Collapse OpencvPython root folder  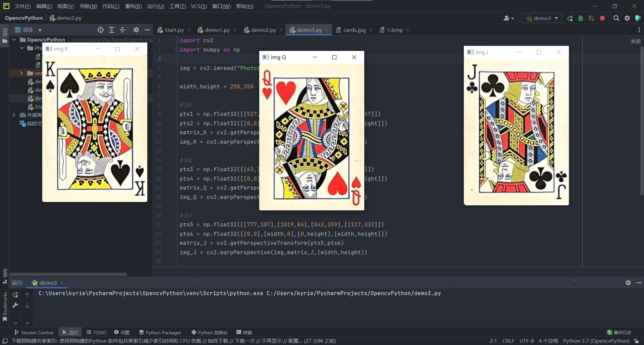click(14, 40)
